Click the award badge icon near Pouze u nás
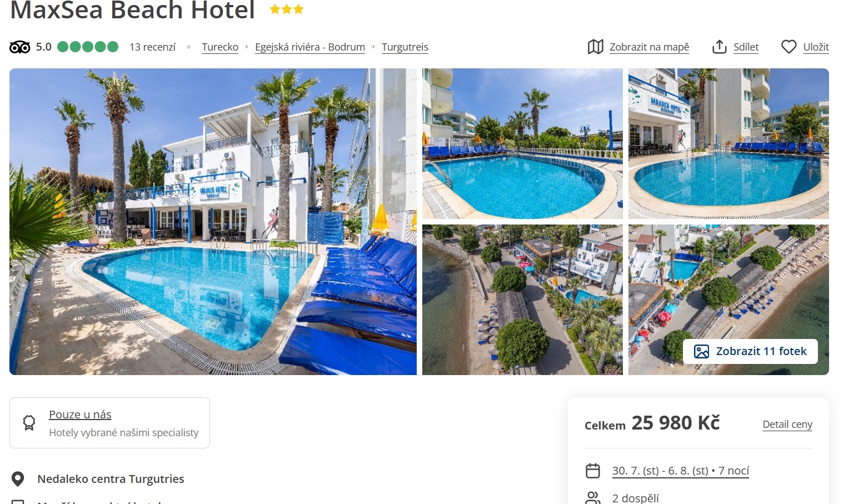The width and height of the screenshot is (854, 504). point(29,423)
